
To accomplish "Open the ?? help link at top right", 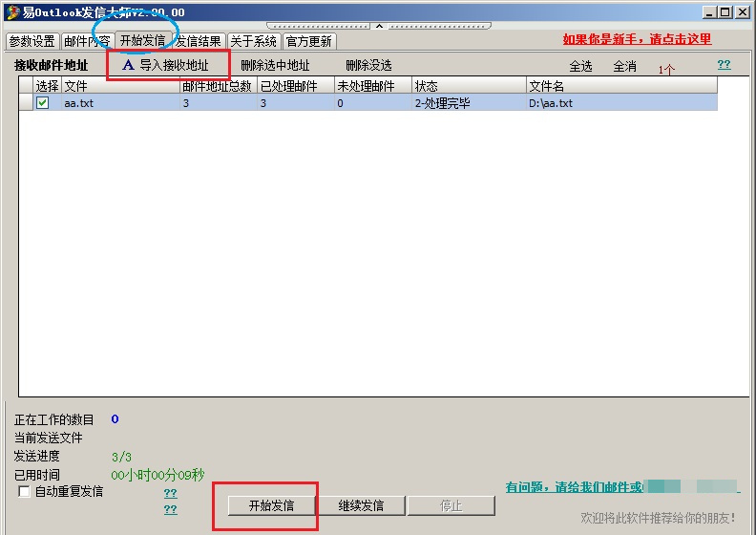I will click(x=724, y=65).
